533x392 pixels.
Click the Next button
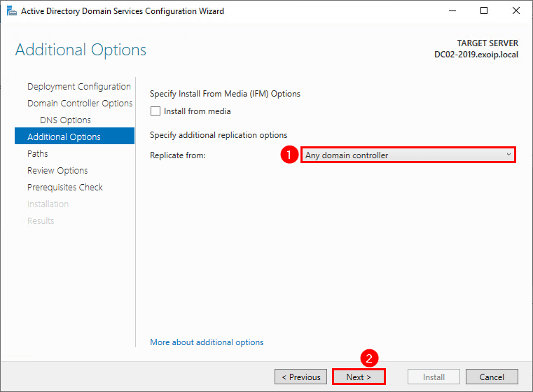click(x=359, y=377)
